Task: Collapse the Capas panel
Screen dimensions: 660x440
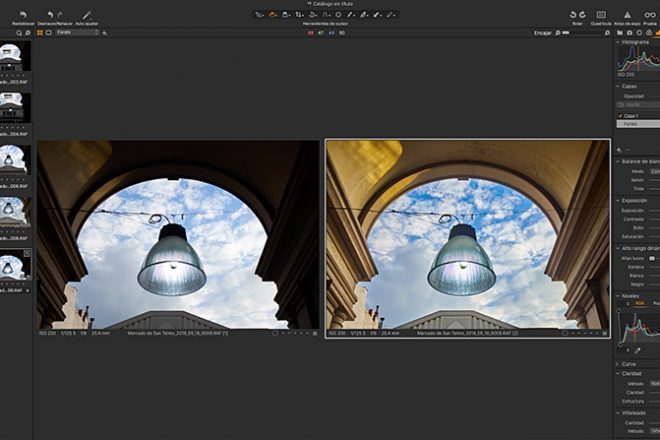Action: pos(618,86)
